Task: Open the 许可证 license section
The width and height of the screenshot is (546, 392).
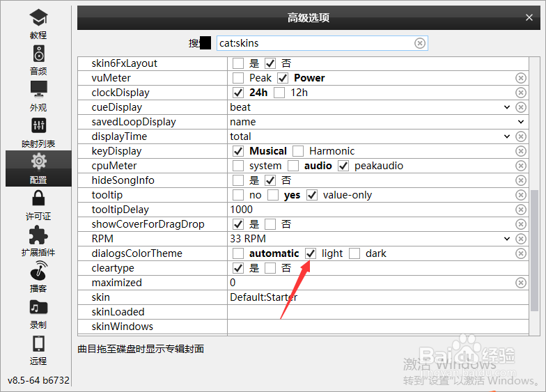Action: [x=38, y=205]
